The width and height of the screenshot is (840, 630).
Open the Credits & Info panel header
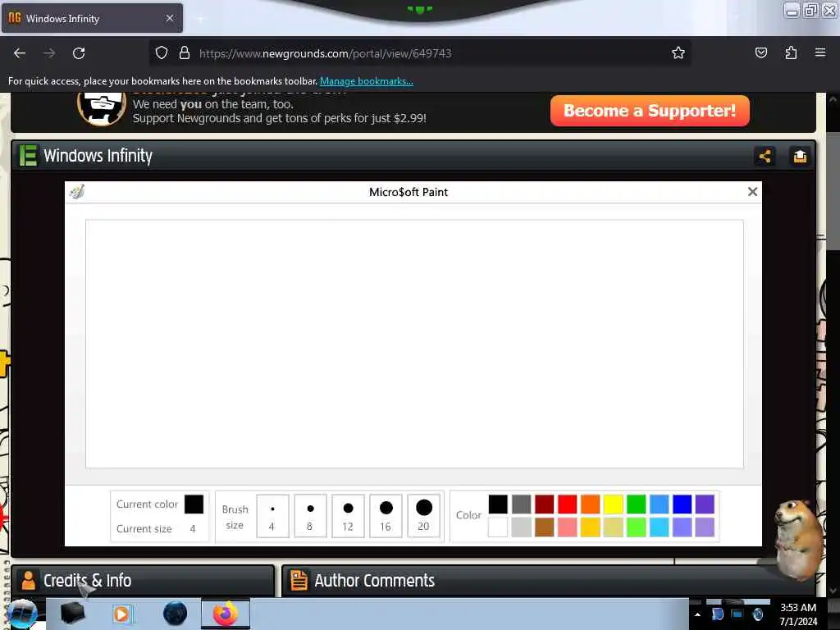click(x=143, y=580)
